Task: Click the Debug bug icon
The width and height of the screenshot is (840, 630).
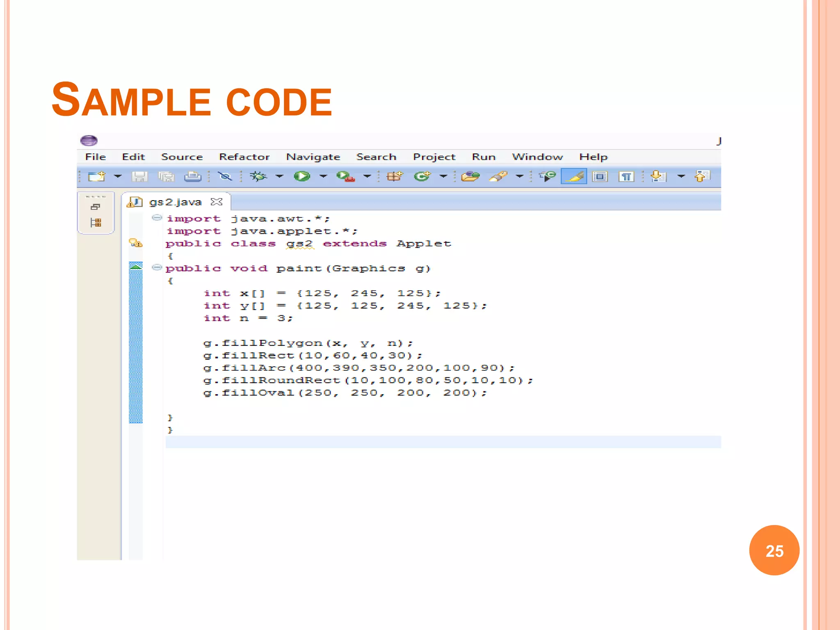Action: (258, 176)
